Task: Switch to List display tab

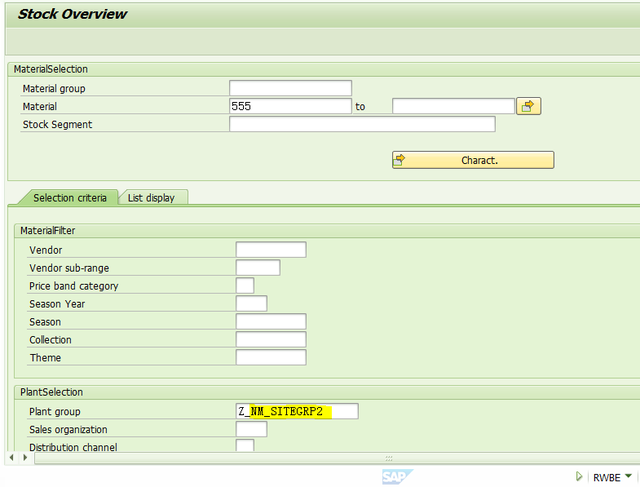Action: pyautogui.click(x=151, y=198)
